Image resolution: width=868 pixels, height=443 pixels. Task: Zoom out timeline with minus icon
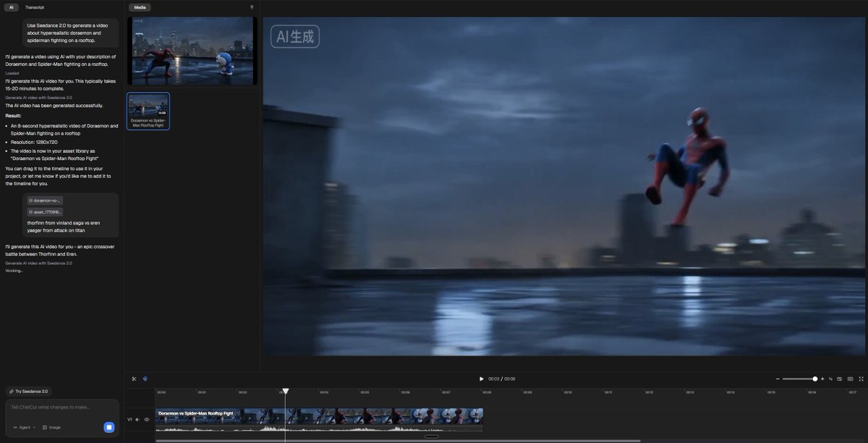click(x=778, y=379)
